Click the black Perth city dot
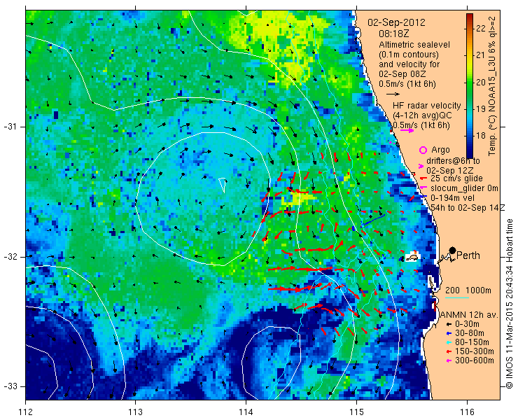This screenshot has width=518, height=420. click(453, 250)
